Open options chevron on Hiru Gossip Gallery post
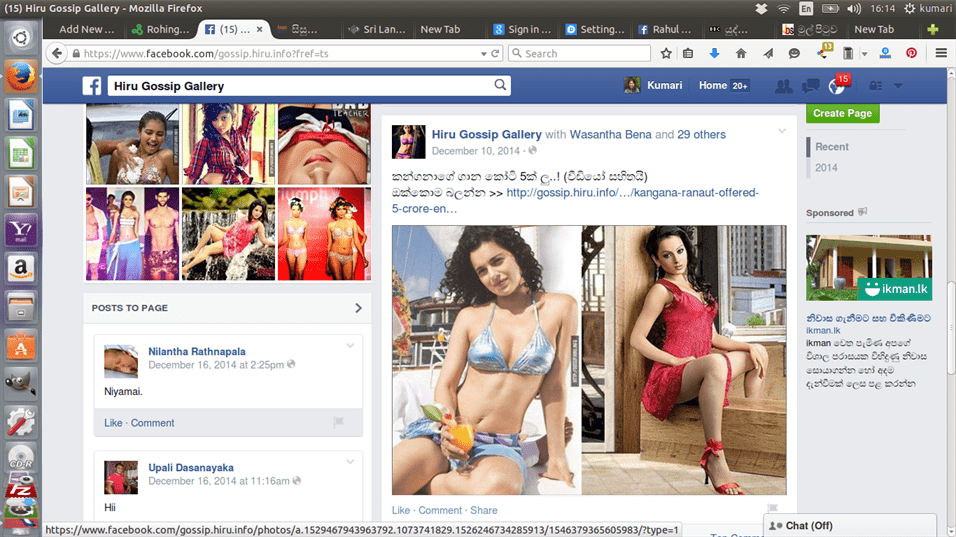This screenshot has width=956, height=537. [782, 131]
